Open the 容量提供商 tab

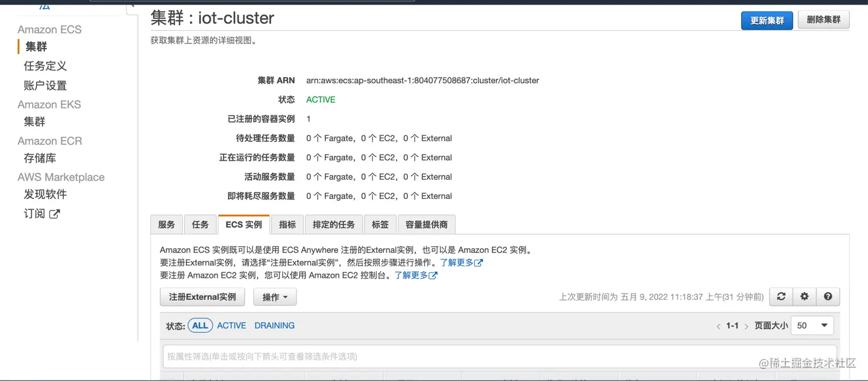[x=426, y=224]
